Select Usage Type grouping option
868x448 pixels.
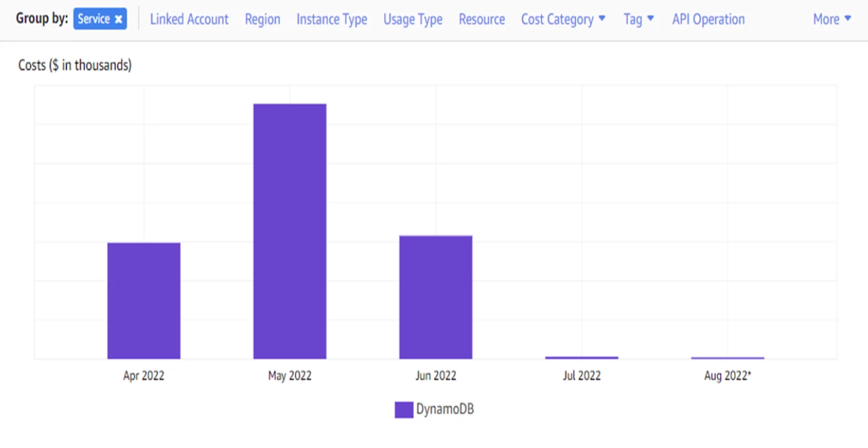[413, 19]
